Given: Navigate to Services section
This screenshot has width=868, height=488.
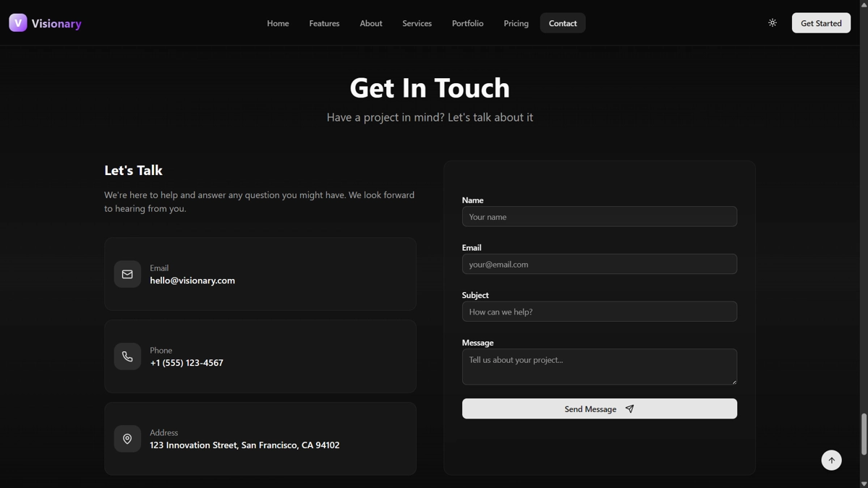Looking at the screenshot, I should 417,23.
